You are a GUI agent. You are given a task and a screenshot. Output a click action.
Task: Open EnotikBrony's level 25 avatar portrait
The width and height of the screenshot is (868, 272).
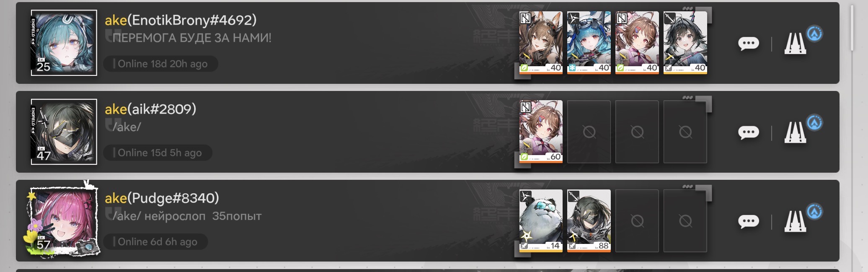tap(64, 43)
